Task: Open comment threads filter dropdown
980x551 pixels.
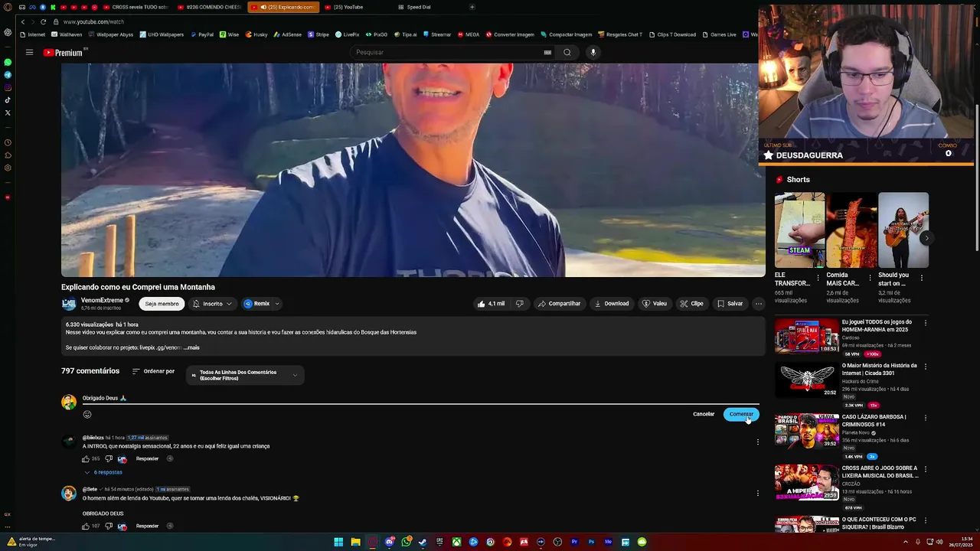Action: coord(245,375)
